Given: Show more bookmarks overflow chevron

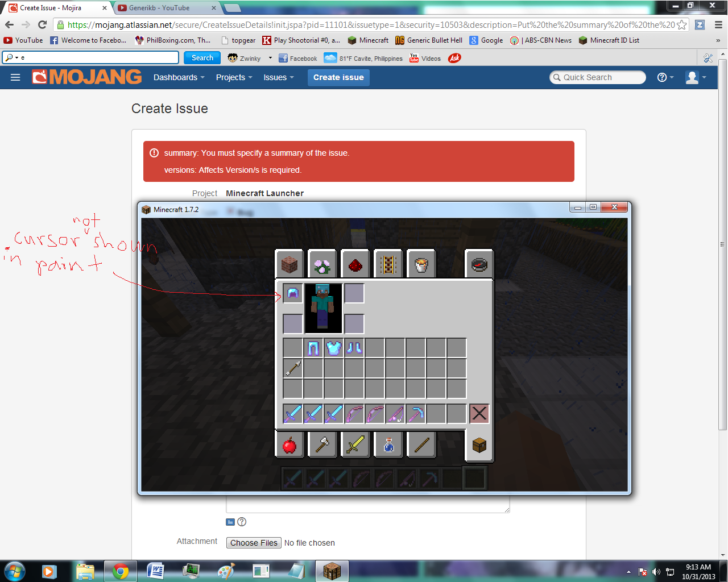Looking at the screenshot, I should 718,40.
